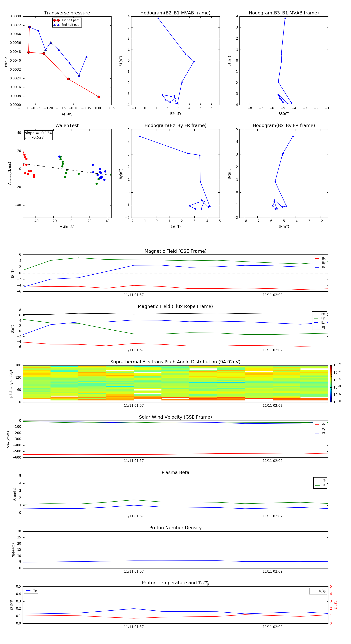Viewport: 351px width, 644px height.
Task: Click '11/11 01:57' tick under GSE field plot
Action: point(134,295)
